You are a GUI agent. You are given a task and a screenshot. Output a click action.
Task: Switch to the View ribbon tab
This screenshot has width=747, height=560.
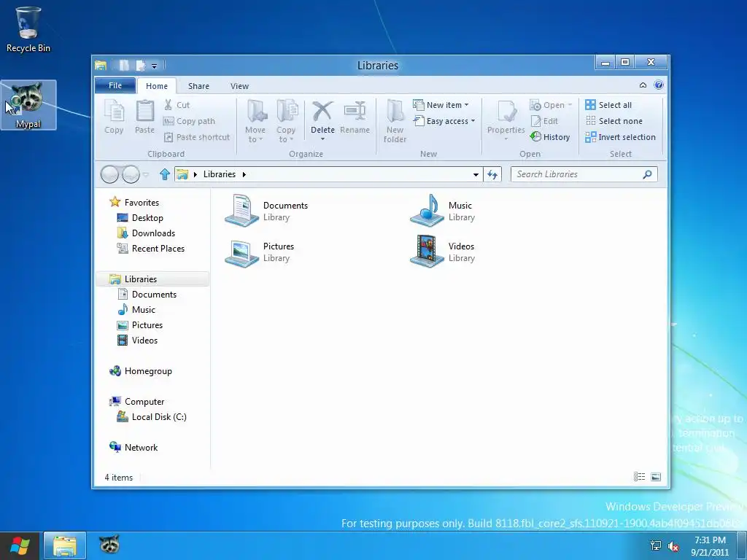[x=239, y=86]
